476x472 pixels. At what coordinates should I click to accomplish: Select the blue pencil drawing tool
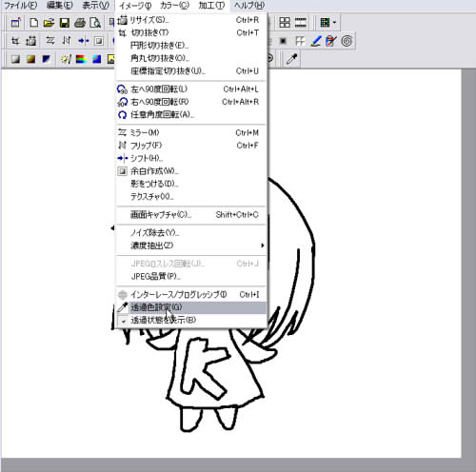coord(316,41)
